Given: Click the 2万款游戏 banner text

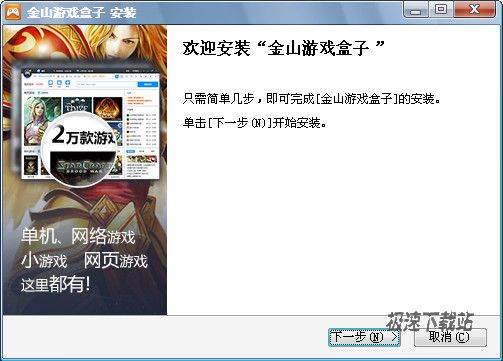Looking at the screenshot, I should click(84, 136).
